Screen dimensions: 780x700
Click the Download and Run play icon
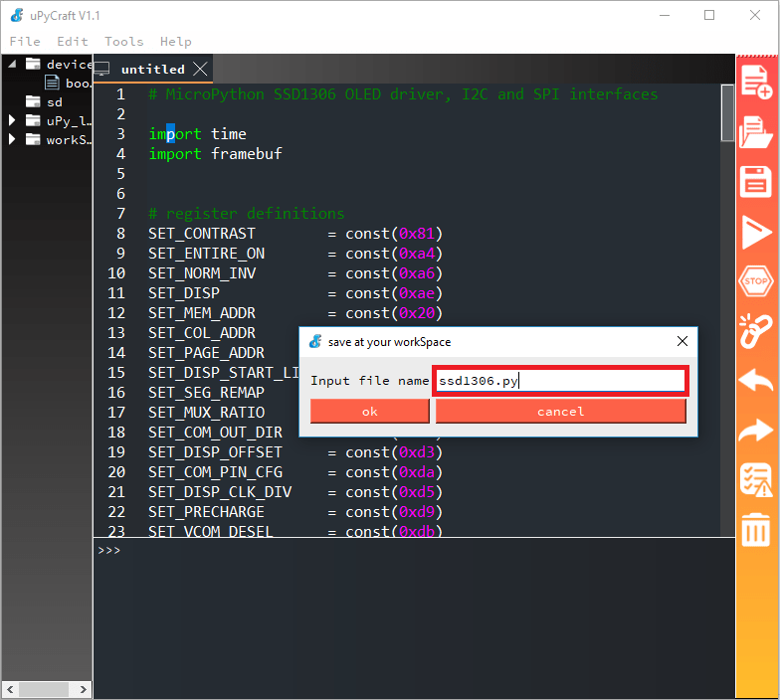756,233
